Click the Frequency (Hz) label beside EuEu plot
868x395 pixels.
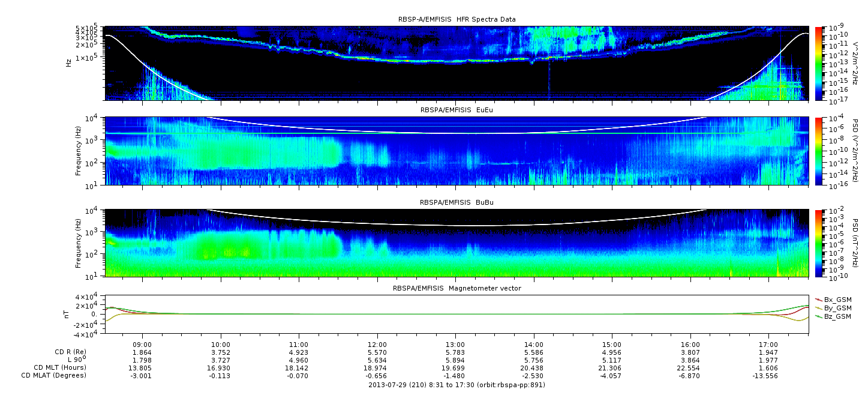coord(79,150)
